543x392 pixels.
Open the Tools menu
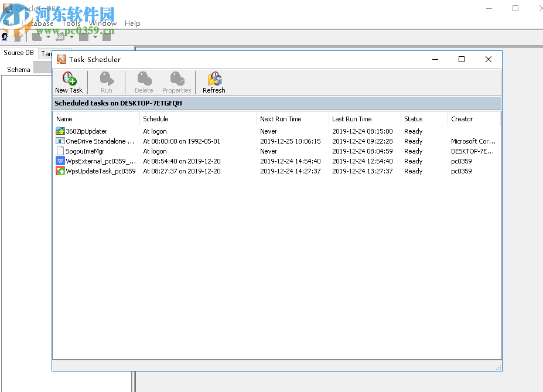[71, 23]
